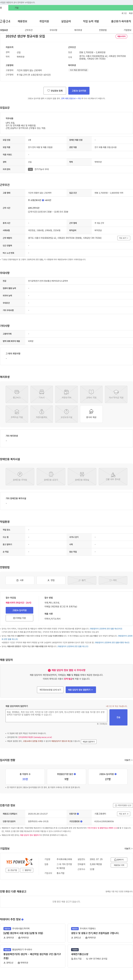This screenshot has height=980, width=133.
Task: Click the 필기 screening step
Action: click(x=82, y=580)
